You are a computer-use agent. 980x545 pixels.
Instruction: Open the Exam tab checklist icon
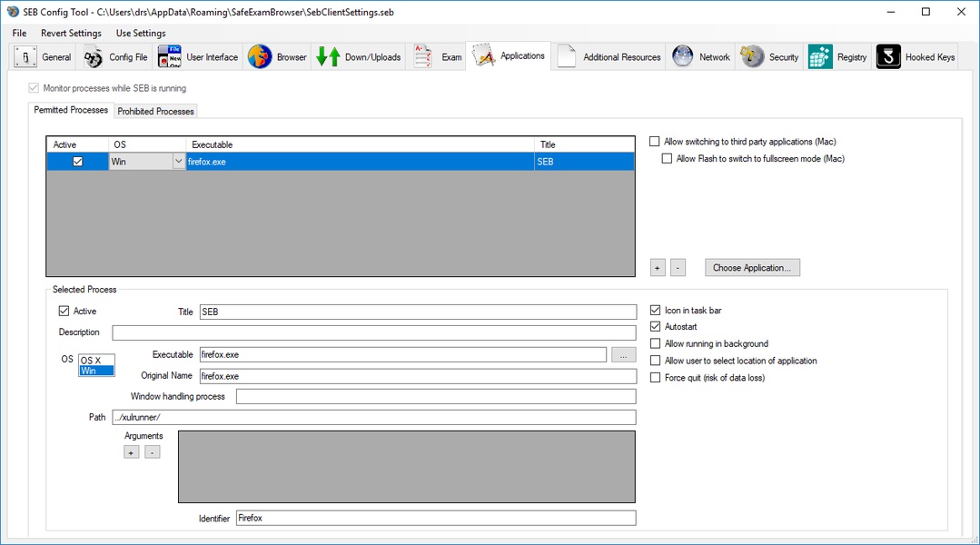(422, 57)
